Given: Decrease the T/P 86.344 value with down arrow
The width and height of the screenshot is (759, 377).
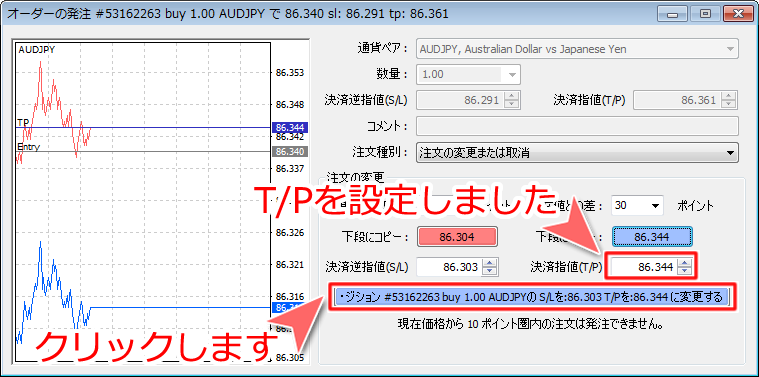Looking at the screenshot, I should 684,271.
